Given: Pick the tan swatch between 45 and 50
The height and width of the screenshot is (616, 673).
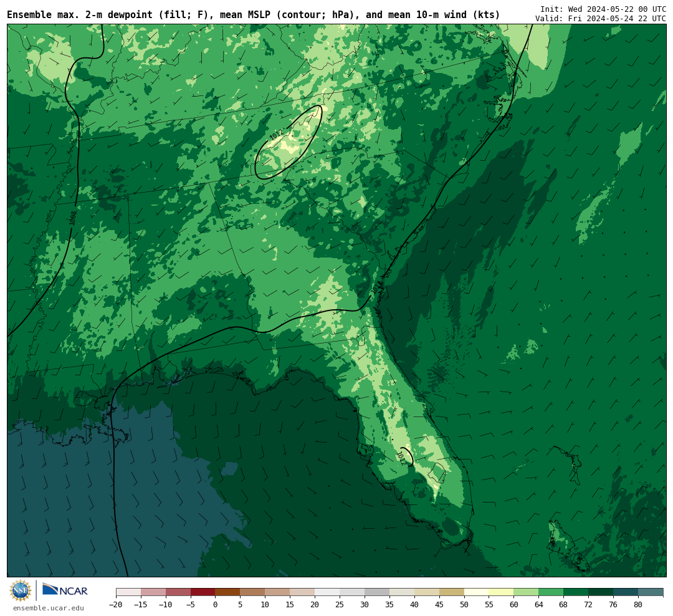Looking at the screenshot, I should click(452, 592).
